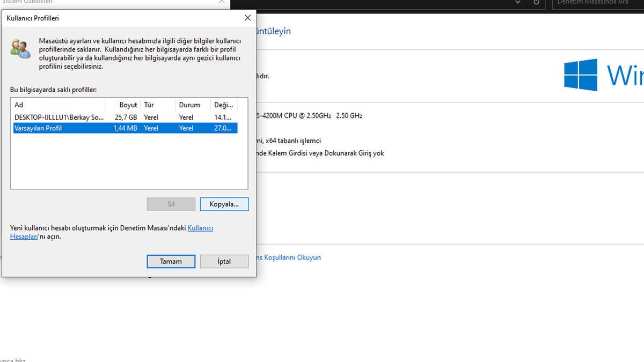Cancel the dialog with İptal
This screenshot has height=362, width=644.
[224, 261]
